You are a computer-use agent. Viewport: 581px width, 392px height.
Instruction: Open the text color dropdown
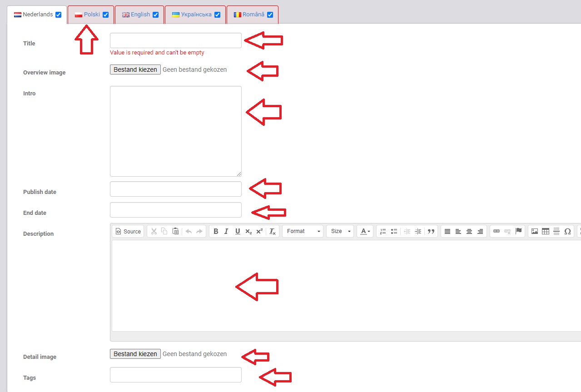[365, 231]
